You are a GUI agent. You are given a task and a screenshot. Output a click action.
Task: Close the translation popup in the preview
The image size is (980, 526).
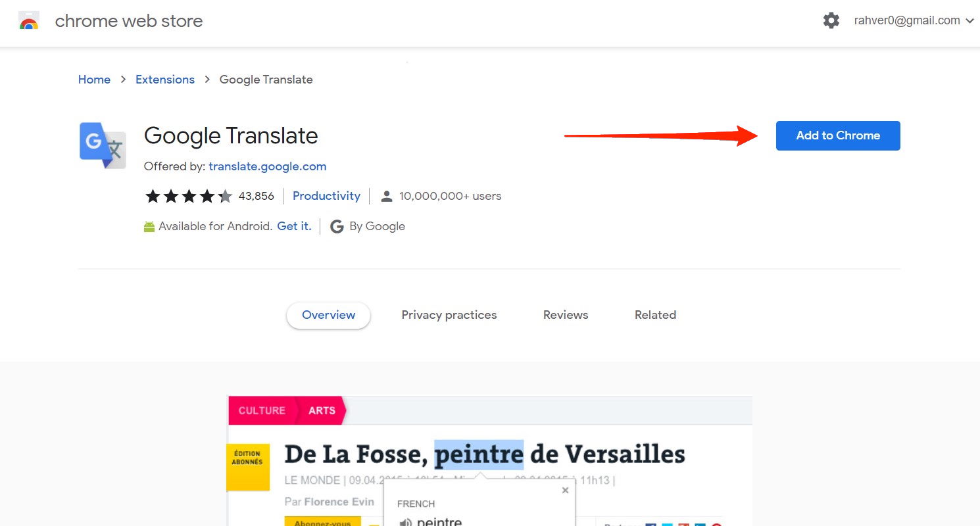[565, 490]
